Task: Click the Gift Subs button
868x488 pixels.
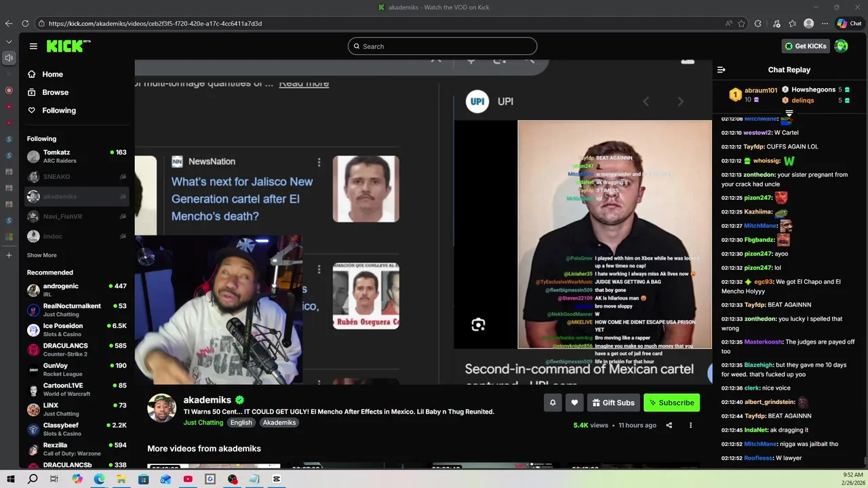Action: pos(613,403)
